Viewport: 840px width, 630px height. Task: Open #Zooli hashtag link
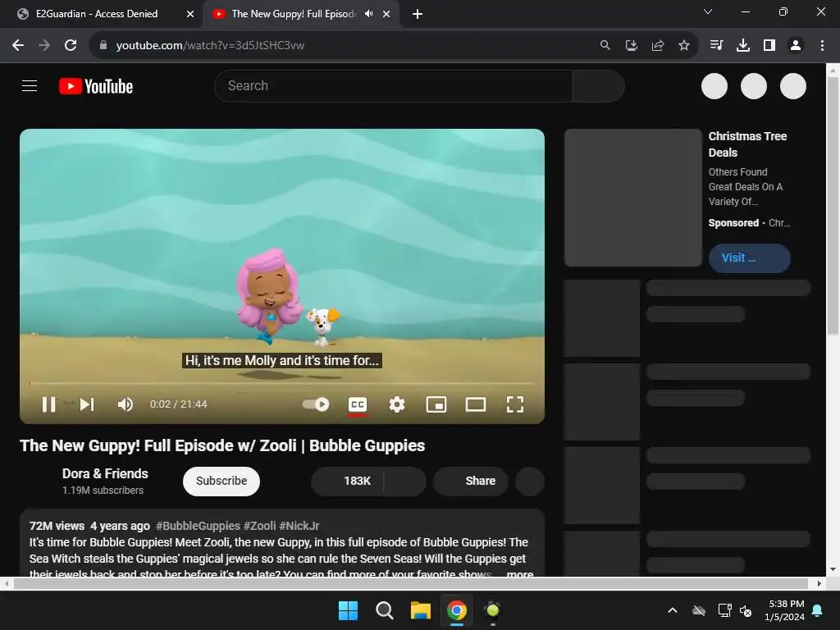(260, 526)
